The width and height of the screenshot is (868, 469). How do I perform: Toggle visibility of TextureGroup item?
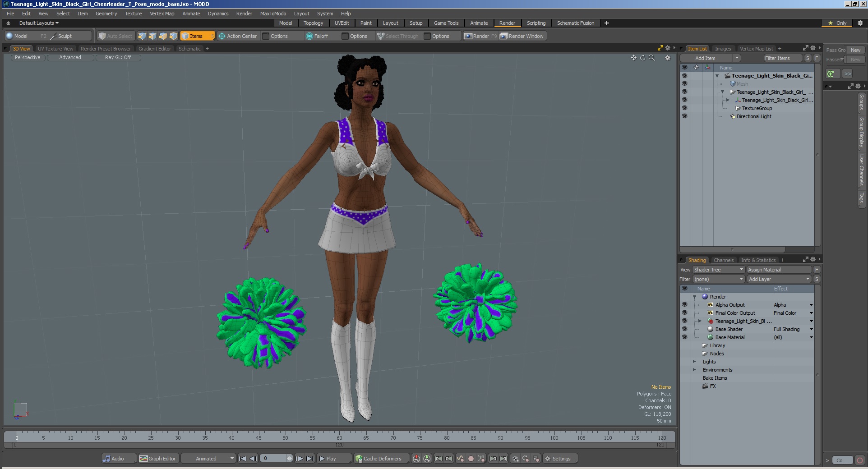(684, 108)
